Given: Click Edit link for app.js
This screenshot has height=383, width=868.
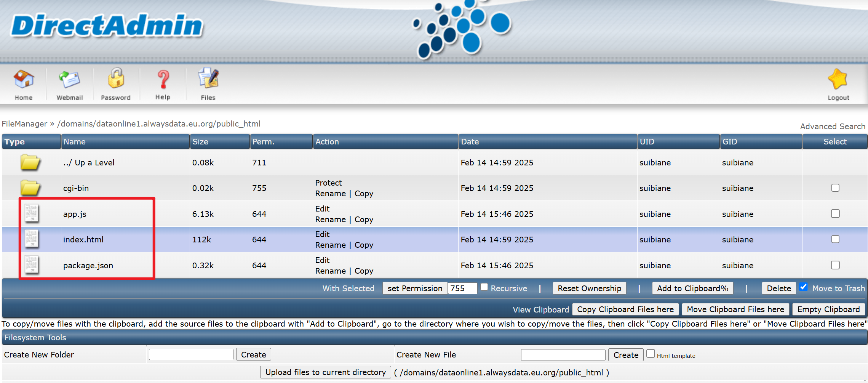Looking at the screenshot, I should point(322,209).
